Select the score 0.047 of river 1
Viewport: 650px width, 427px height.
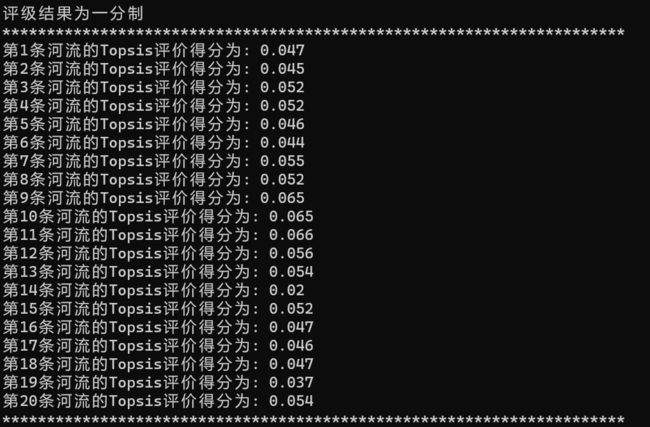click(282, 50)
